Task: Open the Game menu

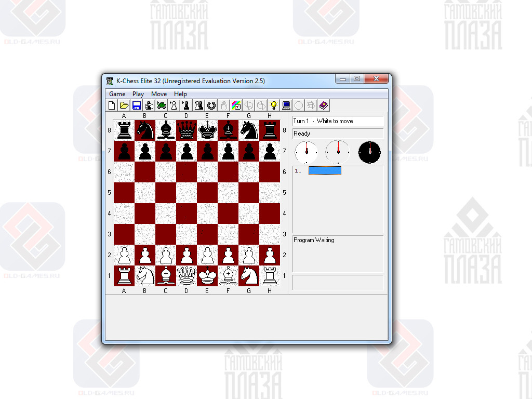Action: pos(117,94)
